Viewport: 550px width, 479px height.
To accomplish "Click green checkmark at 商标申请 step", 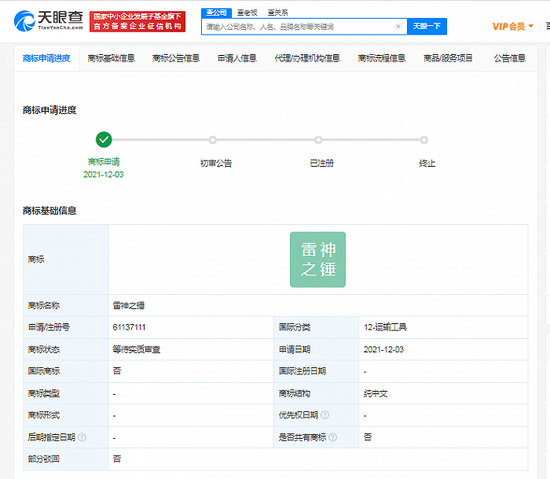I will tap(104, 140).
